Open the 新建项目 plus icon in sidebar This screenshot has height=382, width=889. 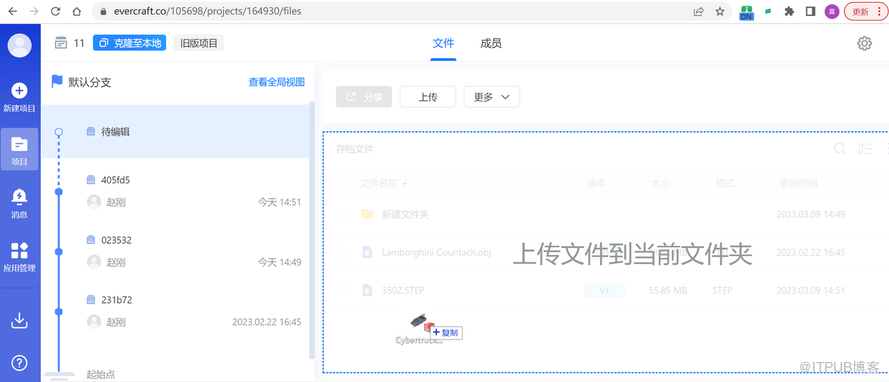coord(19,90)
